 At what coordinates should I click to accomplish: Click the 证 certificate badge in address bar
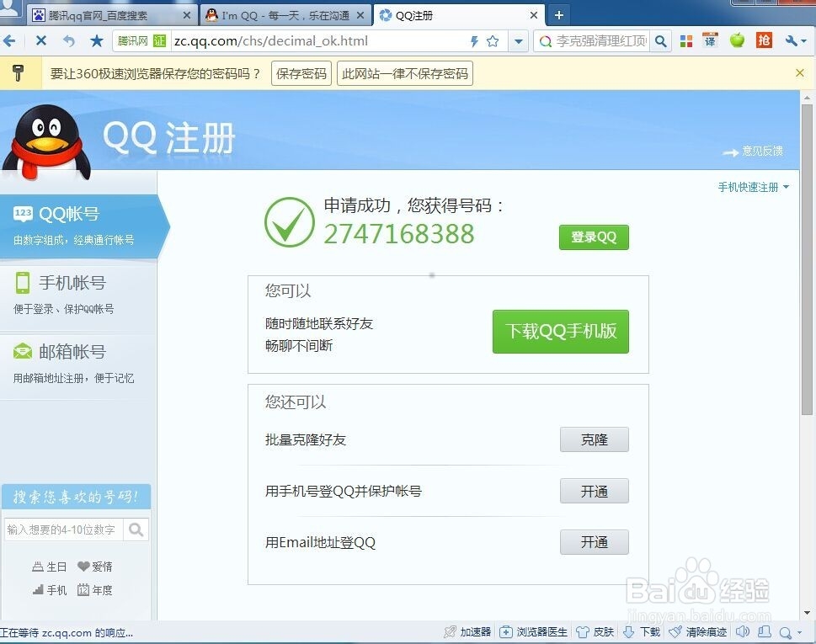pos(159,40)
